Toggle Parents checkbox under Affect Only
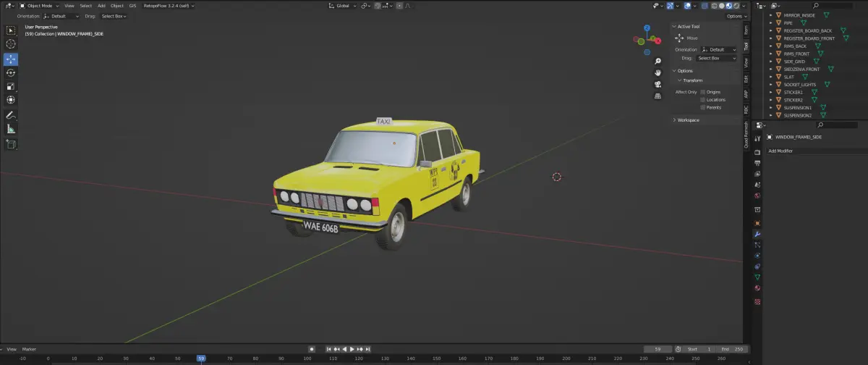Screen dimensions: 868x365 (702, 107)
